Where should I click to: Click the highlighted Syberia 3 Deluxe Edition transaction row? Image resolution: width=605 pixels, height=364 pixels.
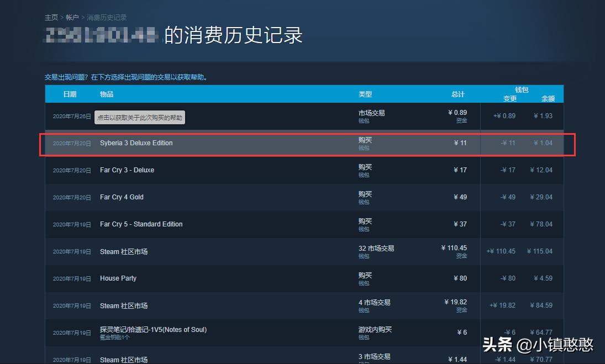coord(221,143)
